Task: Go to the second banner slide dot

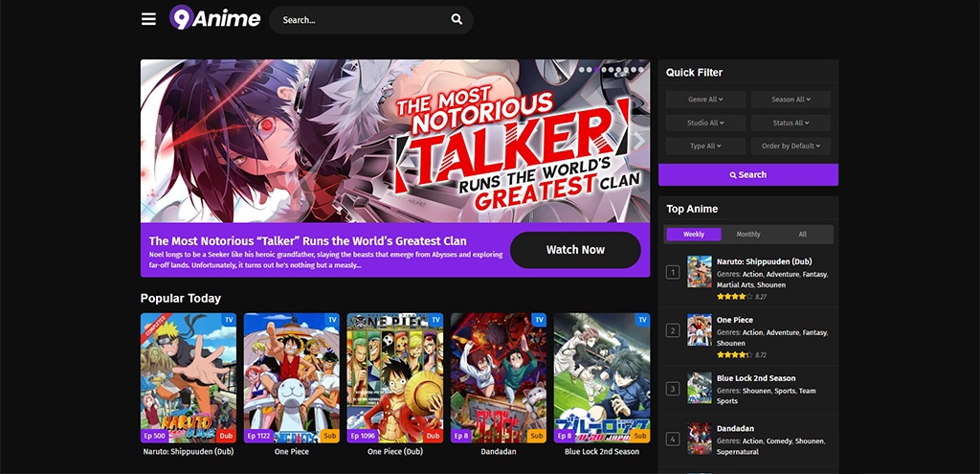Action: click(589, 69)
